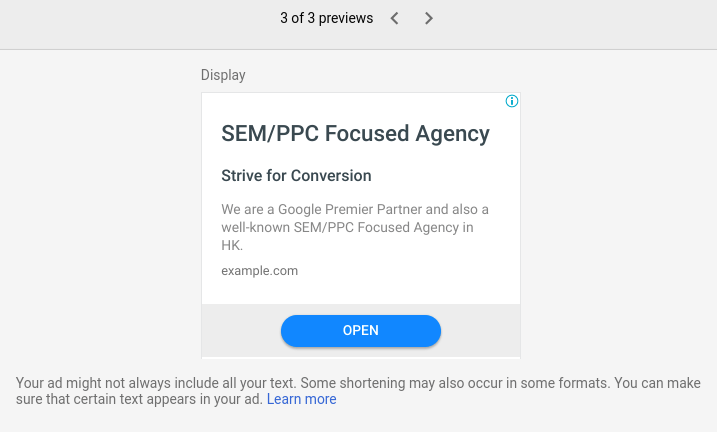This screenshot has height=432, width=717.
Task: Open the ad info icon
Action: 512,101
